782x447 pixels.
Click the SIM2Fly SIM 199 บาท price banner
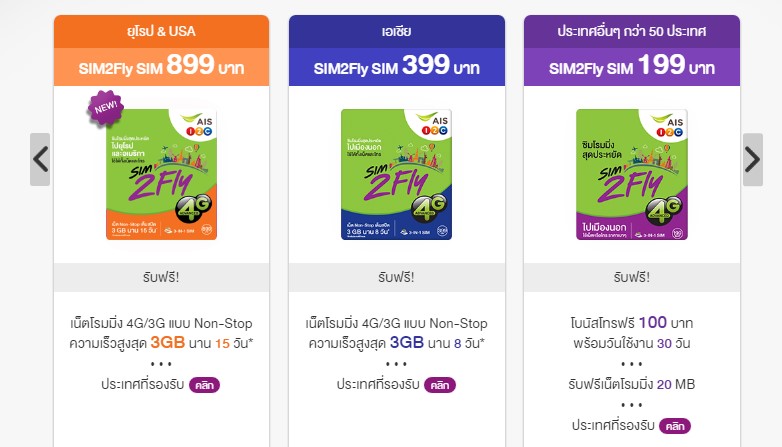coord(632,67)
